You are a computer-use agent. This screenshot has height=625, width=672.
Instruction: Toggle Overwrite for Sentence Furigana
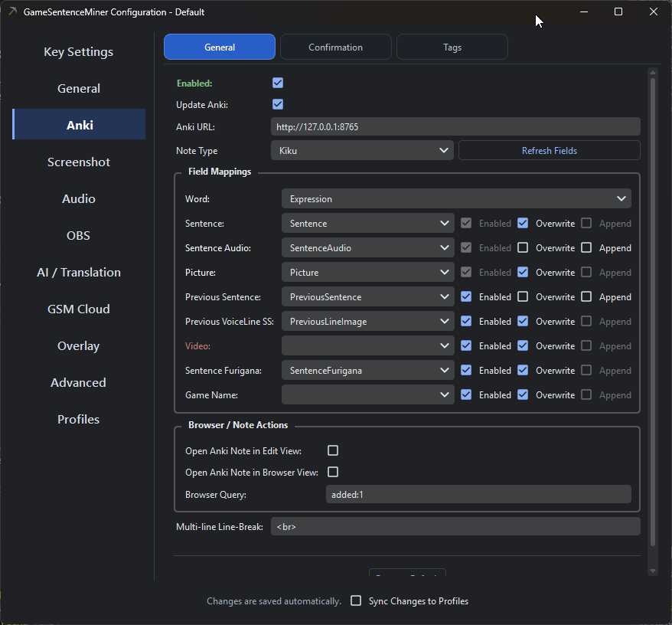click(523, 370)
